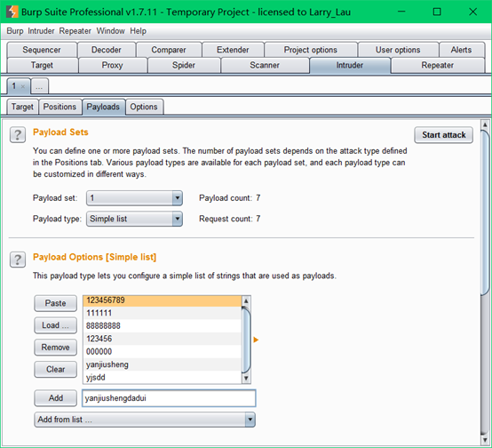Switch to the main Repeater tab
Image resolution: width=492 pixels, height=448 pixels.
click(438, 65)
